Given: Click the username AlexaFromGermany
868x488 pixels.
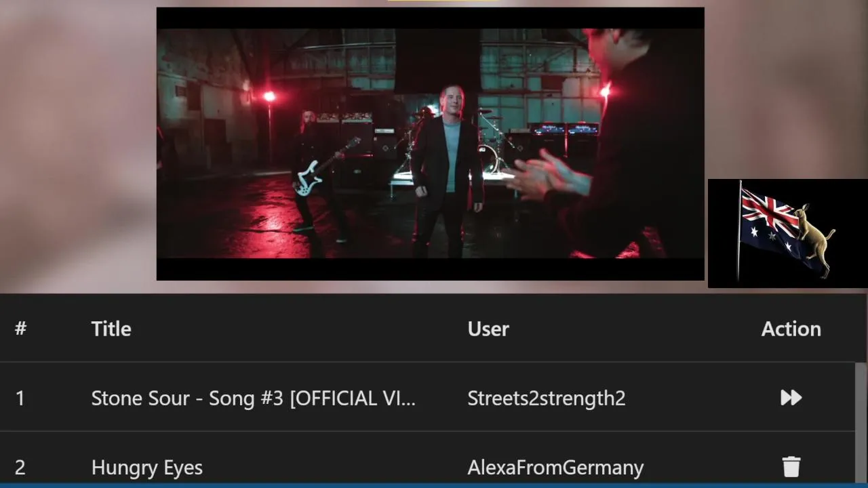Looking at the screenshot, I should 555,467.
